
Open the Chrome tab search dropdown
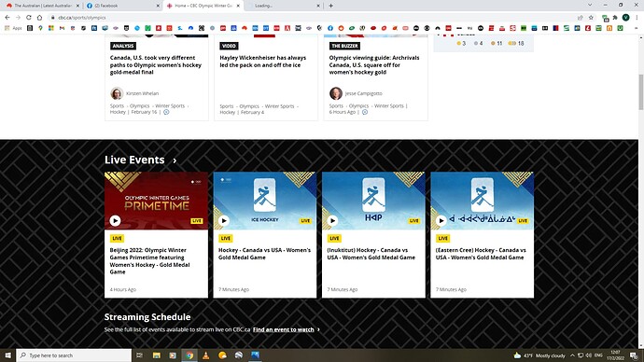coord(590,5)
